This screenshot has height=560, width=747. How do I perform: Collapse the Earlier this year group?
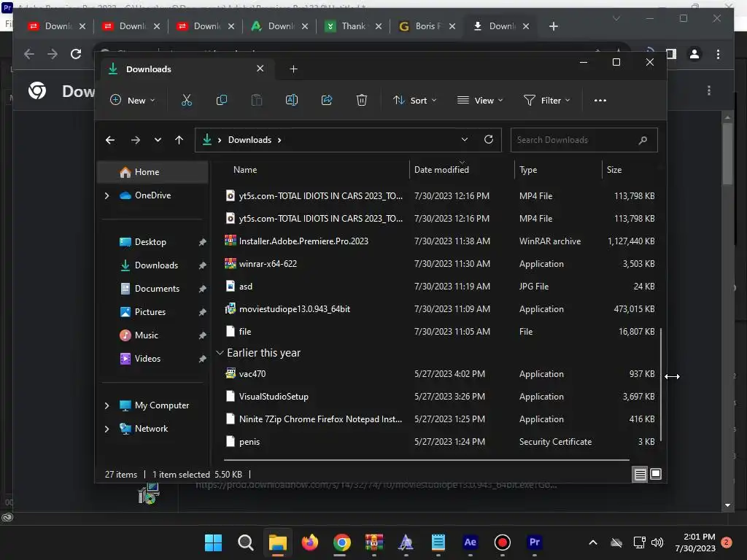[x=220, y=353]
